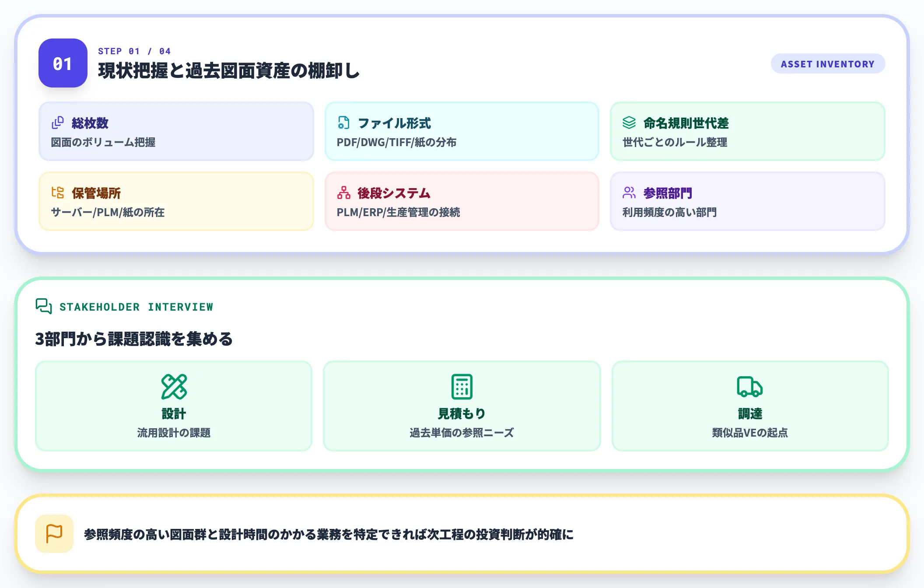Select the STEP 01 / 04 label
The image size is (924, 588).
coord(133,51)
